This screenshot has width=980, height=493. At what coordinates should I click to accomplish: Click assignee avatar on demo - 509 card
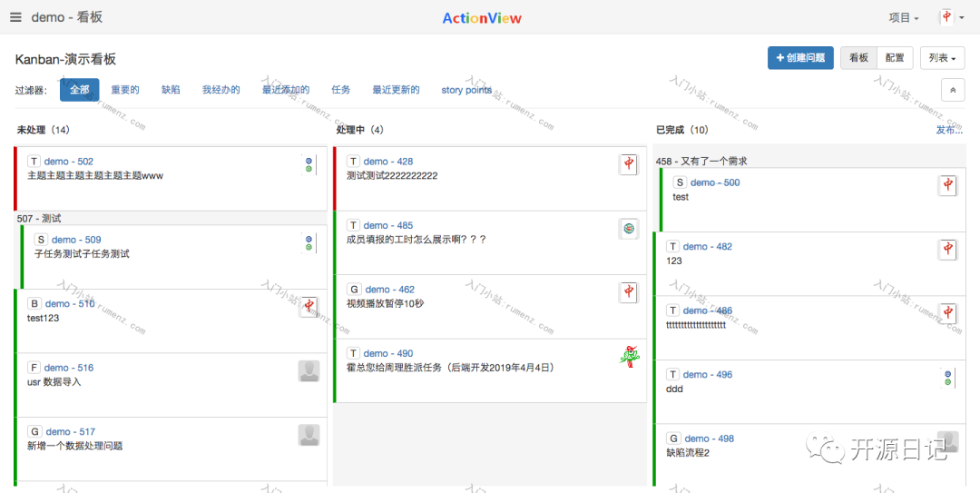pos(309,243)
